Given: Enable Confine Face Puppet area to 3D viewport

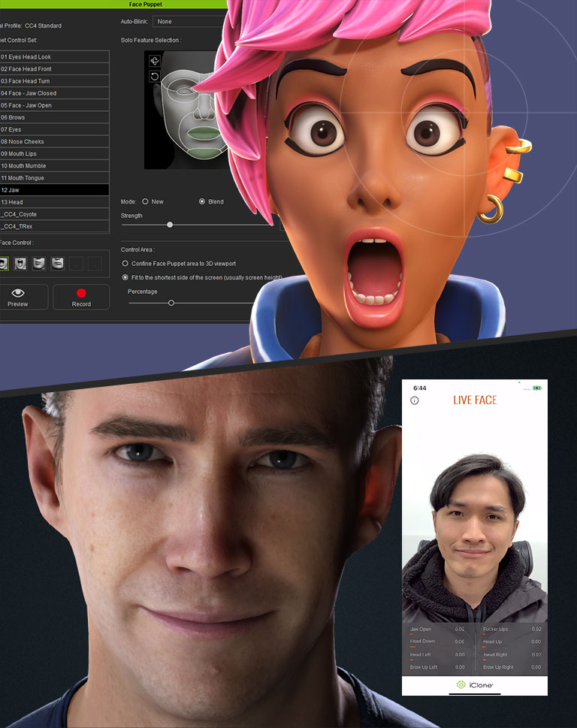Looking at the screenshot, I should click(125, 264).
